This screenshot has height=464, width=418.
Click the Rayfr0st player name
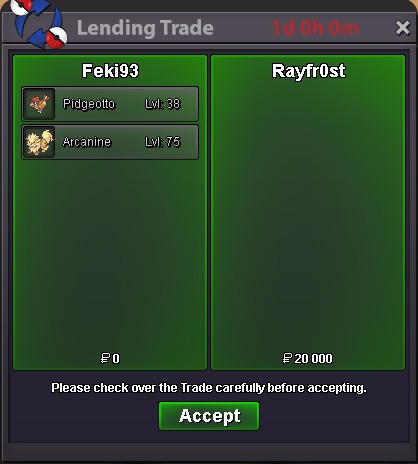pyautogui.click(x=309, y=71)
